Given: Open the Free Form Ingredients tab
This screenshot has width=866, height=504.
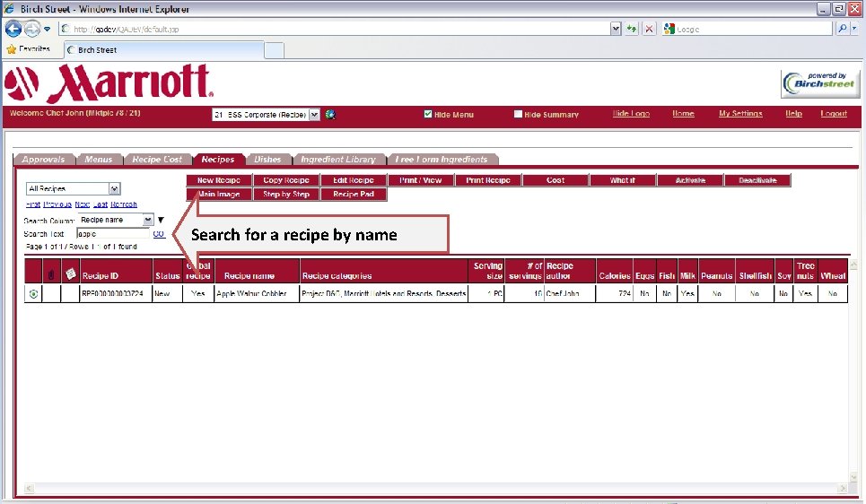Looking at the screenshot, I should coord(442,159).
